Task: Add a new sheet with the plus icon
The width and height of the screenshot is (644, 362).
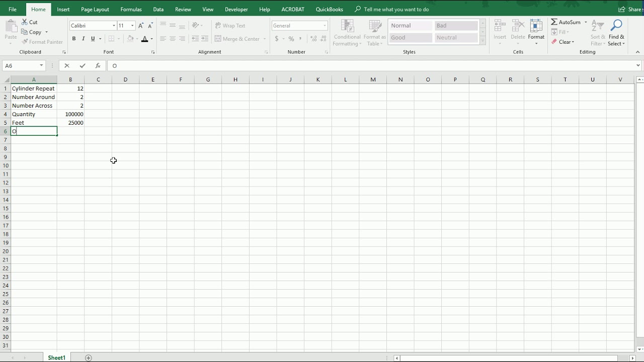Action: (89, 358)
